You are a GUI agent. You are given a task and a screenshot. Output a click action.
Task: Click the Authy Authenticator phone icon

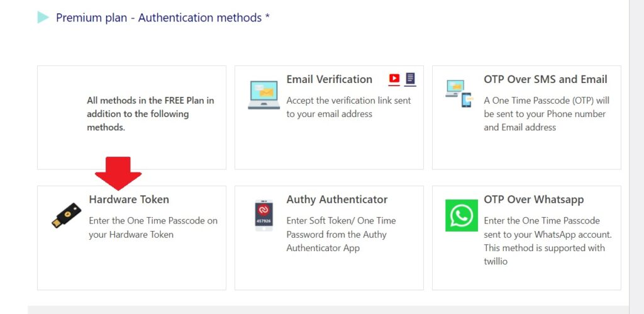tap(264, 215)
